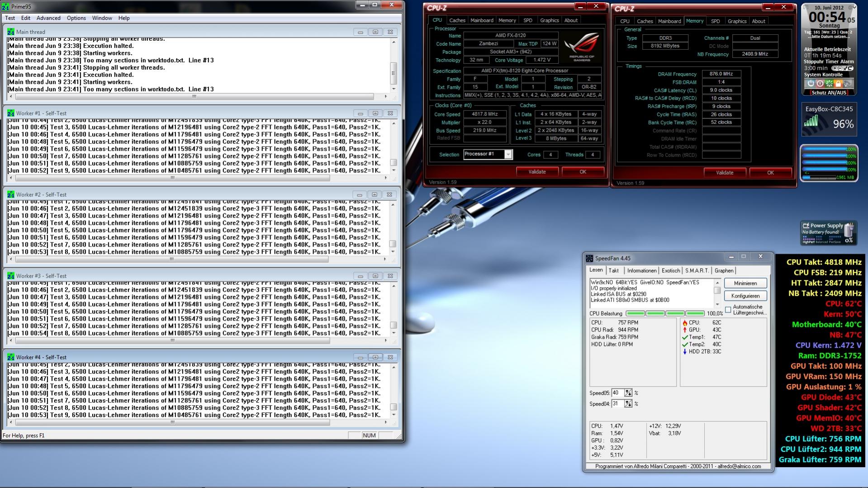This screenshot has width=868, height=488.
Task: Click the green restart icon in System Kontrolle
Action: click(829, 84)
